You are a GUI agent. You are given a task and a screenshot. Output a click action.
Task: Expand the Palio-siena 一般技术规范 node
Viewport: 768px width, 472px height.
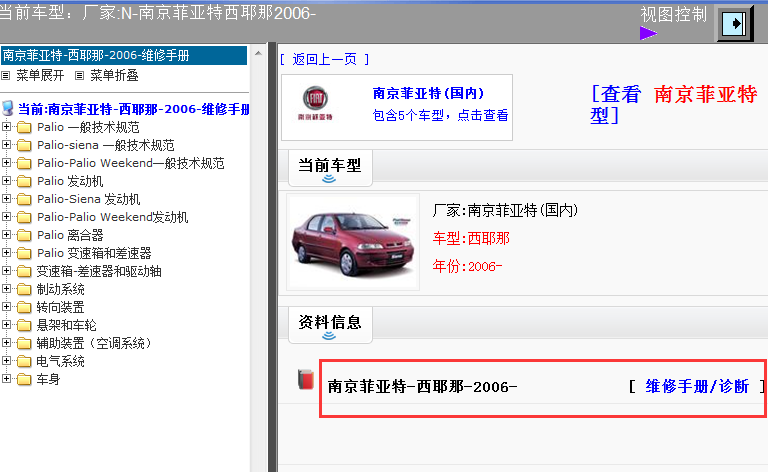[6, 144]
